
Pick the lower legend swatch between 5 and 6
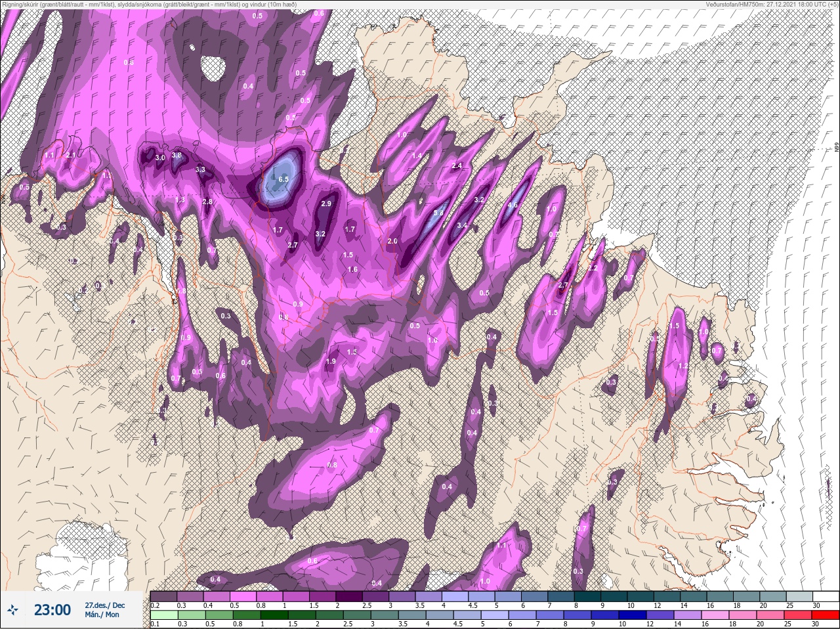click(x=494, y=615)
